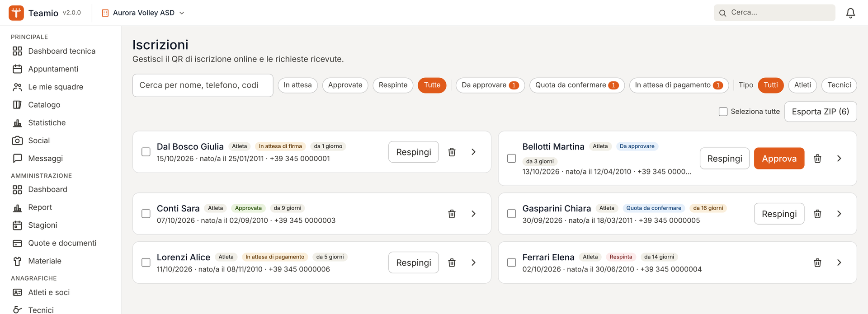The height and width of the screenshot is (314, 868).
Task: Filter by Approvate status
Action: tap(345, 85)
